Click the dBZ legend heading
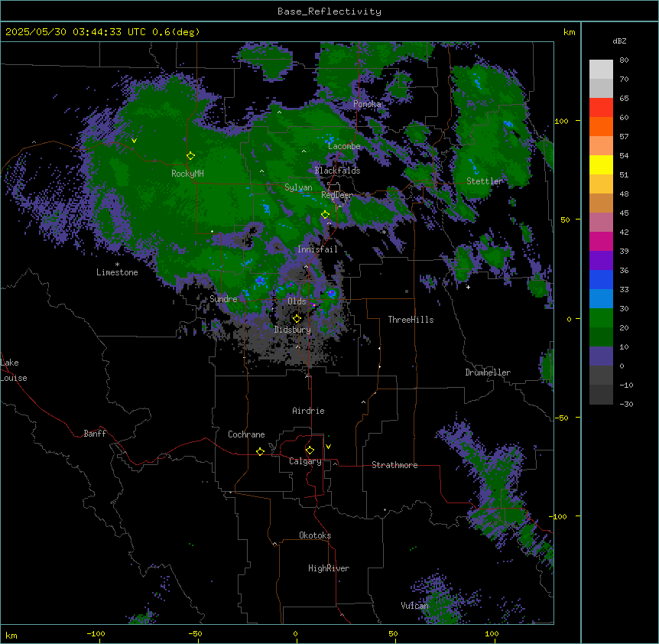This screenshot has width=659, height=644. click(x=619, y=41)
